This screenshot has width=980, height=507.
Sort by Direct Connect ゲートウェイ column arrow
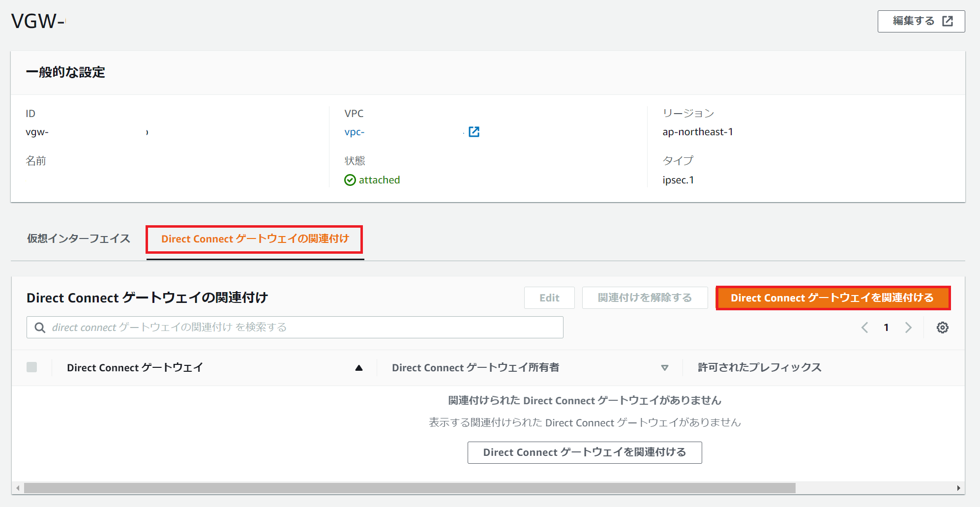[359, 368]
